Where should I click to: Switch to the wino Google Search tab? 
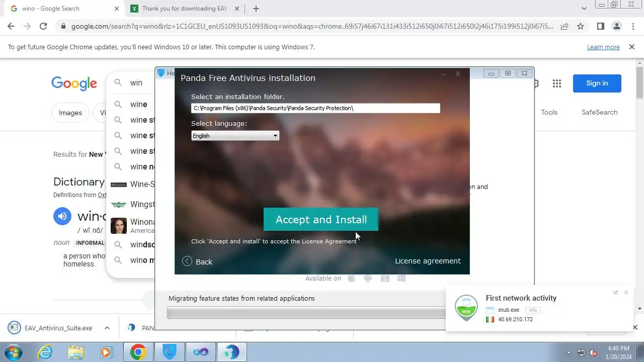pos(64,9)
